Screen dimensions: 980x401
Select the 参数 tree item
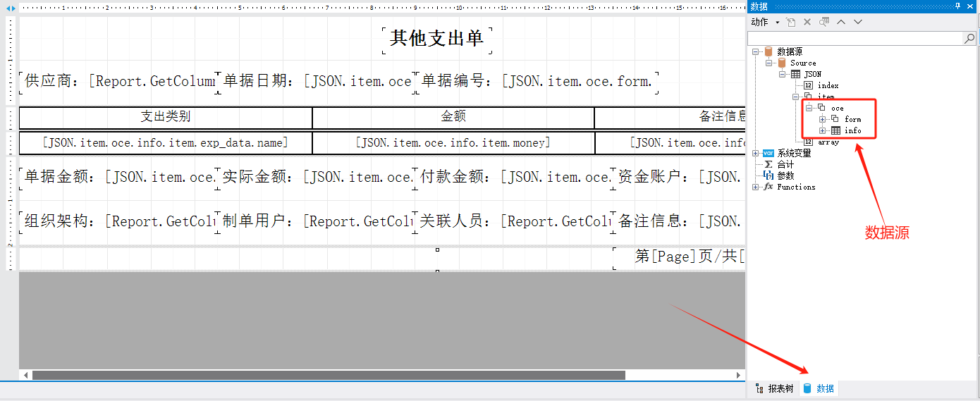pos(785,175)
